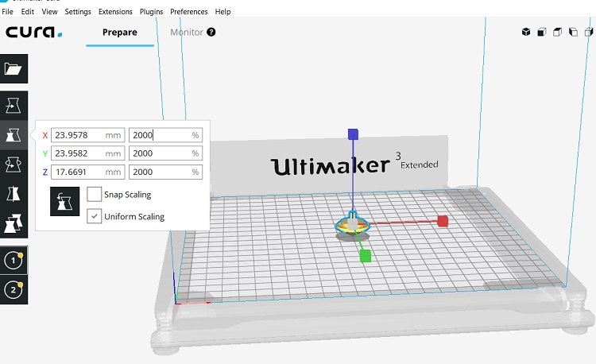Switch to 3D perspective view cube
Viewport: 596px width, 364px height.
(x=526, y=32)
